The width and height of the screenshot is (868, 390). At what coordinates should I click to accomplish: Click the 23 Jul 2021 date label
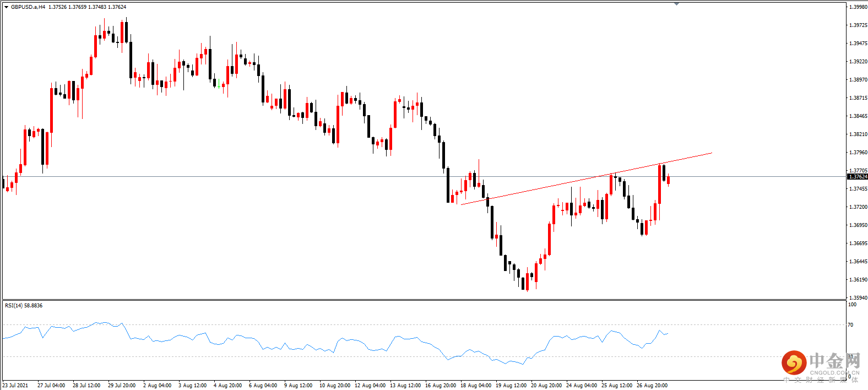pos(15,386)
